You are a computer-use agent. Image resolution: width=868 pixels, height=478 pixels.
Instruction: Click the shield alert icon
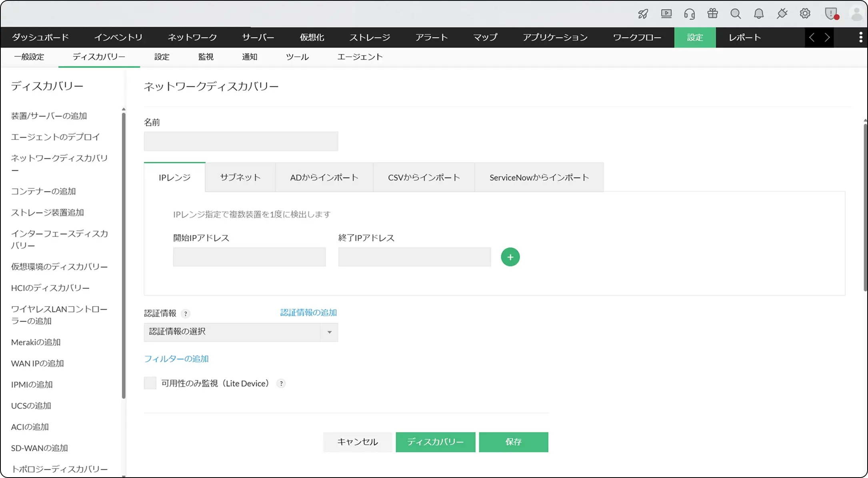(x=832, y=14)
